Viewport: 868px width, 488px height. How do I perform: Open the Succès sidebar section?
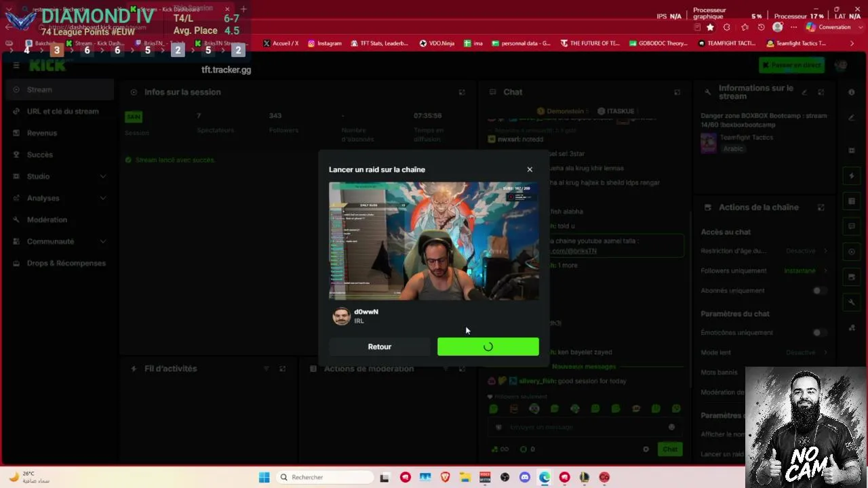pos(40,155)
